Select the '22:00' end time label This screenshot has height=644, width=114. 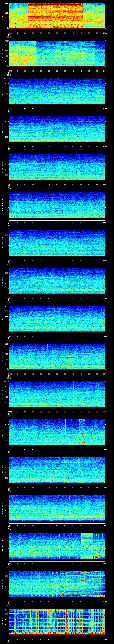coord(105,374)
